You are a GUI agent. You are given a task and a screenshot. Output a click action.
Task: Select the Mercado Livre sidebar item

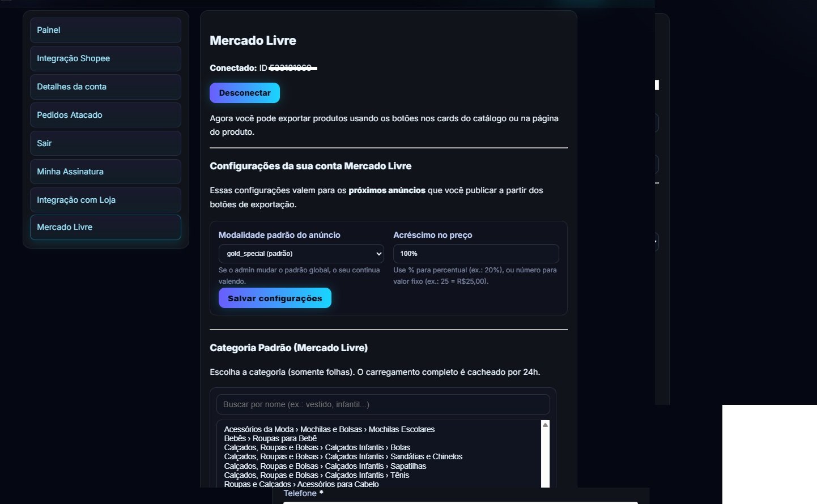[x=105, y=227]
